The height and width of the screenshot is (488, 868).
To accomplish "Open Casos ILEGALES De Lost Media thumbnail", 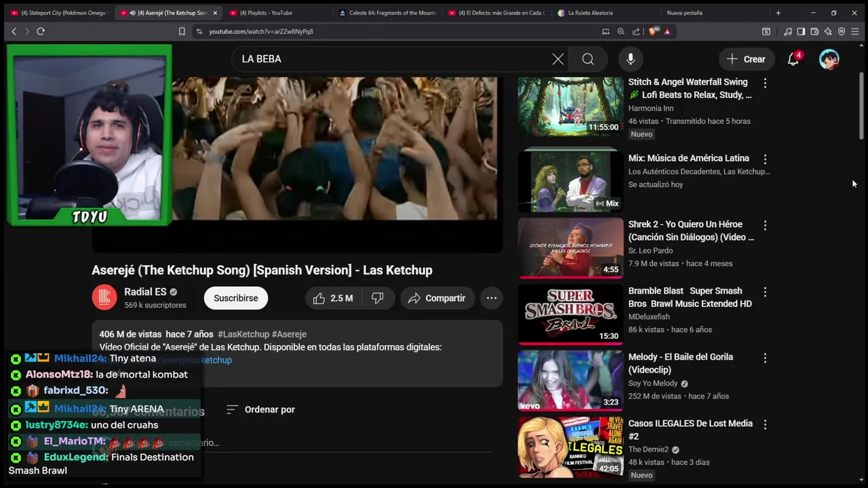I will point(570,447).
